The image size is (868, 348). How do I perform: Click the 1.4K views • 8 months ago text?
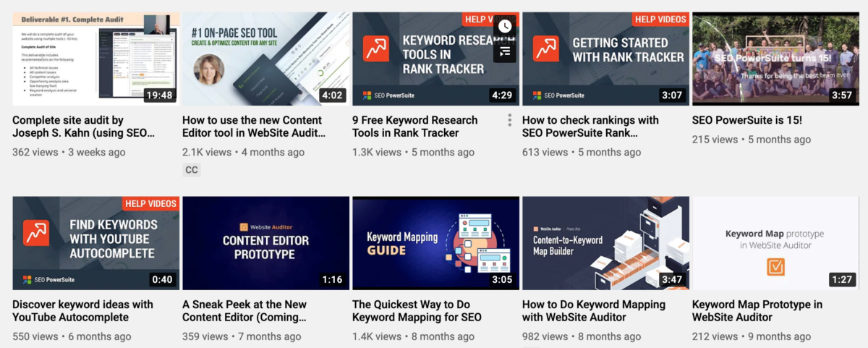click(x=413, y=336)
